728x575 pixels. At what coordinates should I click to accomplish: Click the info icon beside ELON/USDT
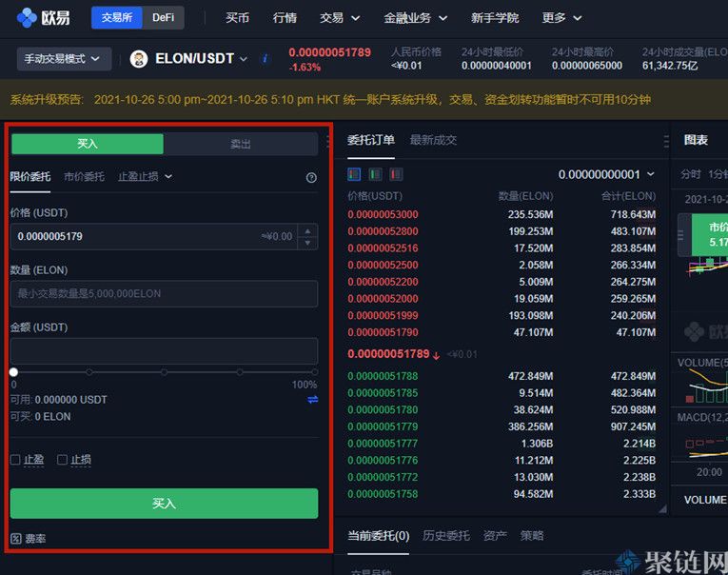coord(265,59)
